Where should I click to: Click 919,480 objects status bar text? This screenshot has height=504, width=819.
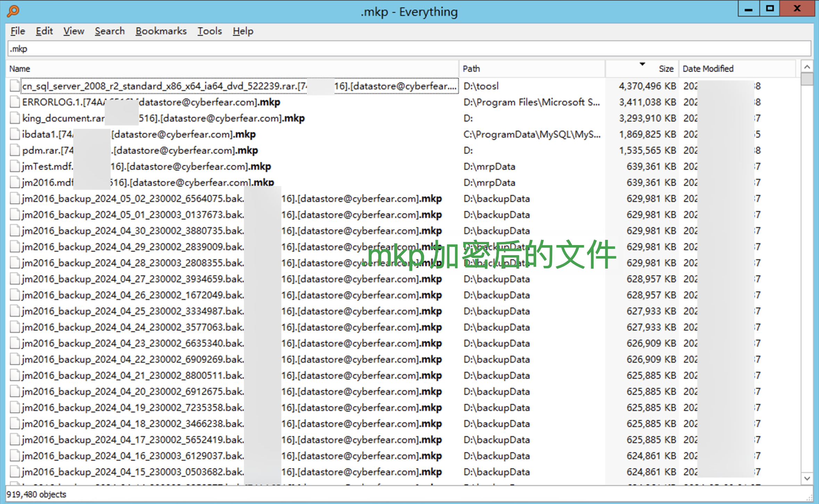(36, 494)
